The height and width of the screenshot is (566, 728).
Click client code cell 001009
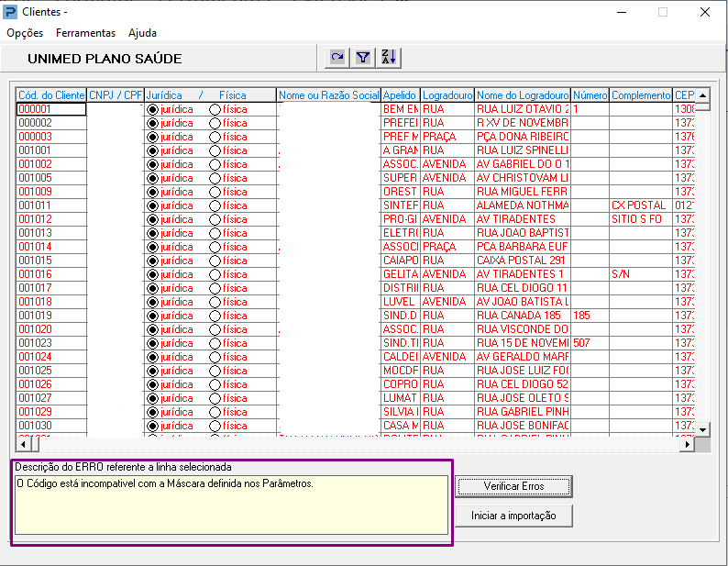(51, 192)
